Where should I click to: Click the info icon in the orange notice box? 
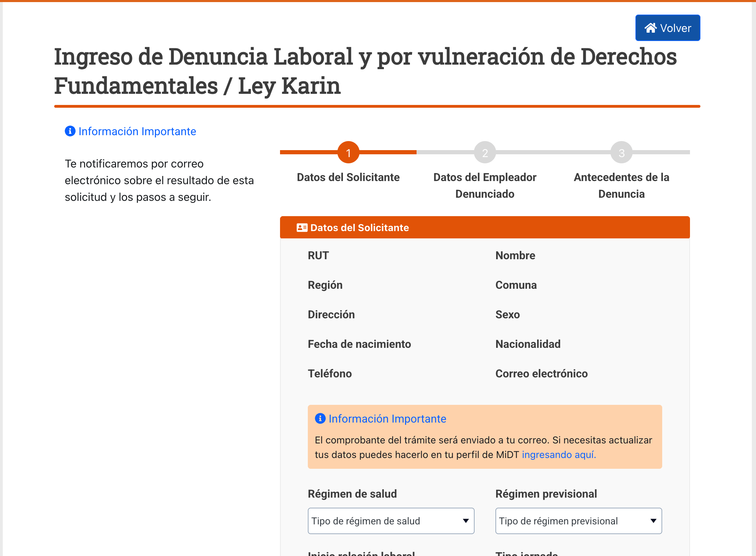tap(320, 418)
